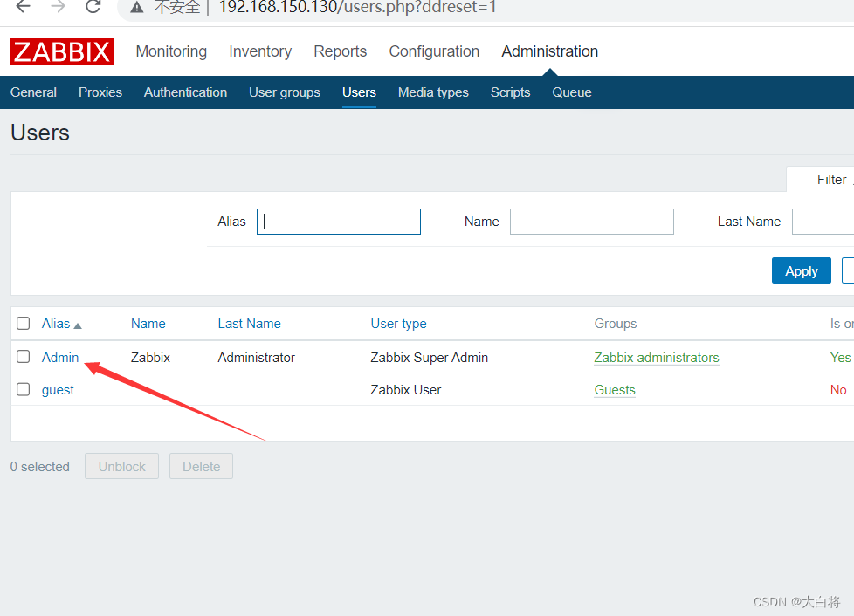Sort table by Last Name column

point(250,324)
